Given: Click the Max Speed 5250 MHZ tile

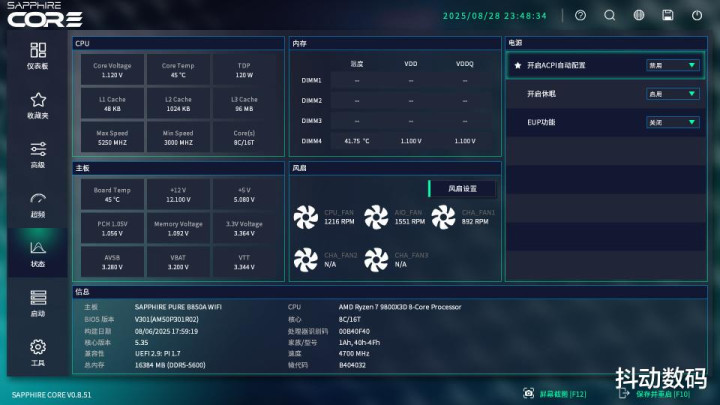Looking at the screenshot, I should pos(112,137).
